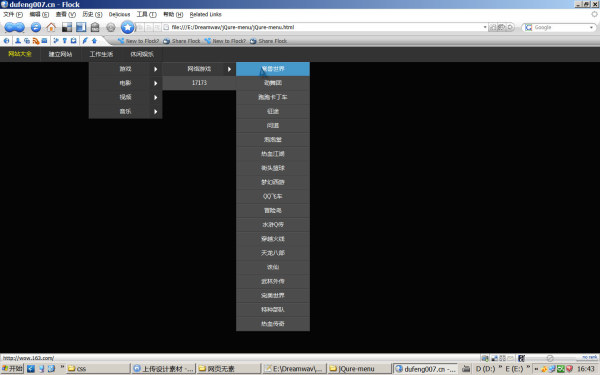Select the 完美世界 menu entry
Screen dimensions: 600x375
[x=273, y=295]
